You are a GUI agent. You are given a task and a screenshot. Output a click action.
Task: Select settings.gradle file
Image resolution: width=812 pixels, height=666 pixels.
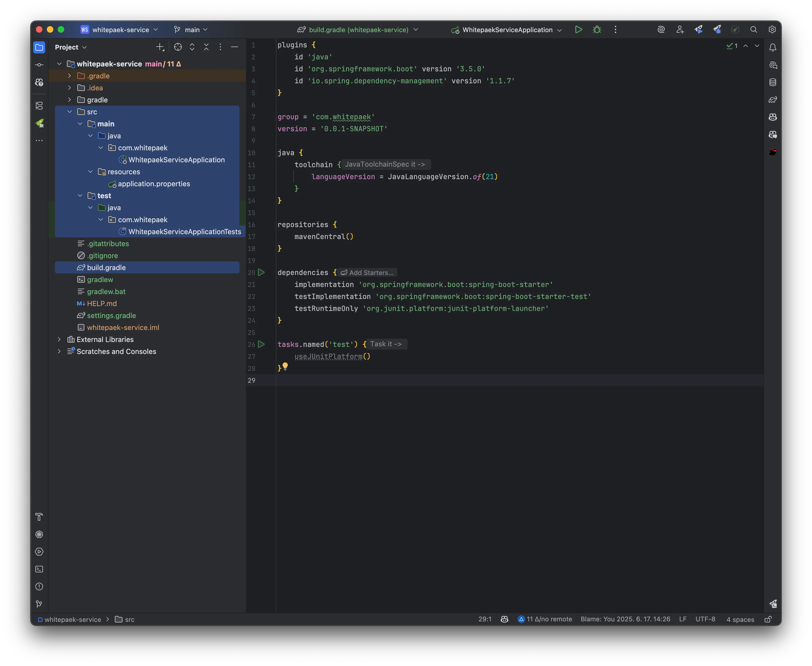click(111, 315)
